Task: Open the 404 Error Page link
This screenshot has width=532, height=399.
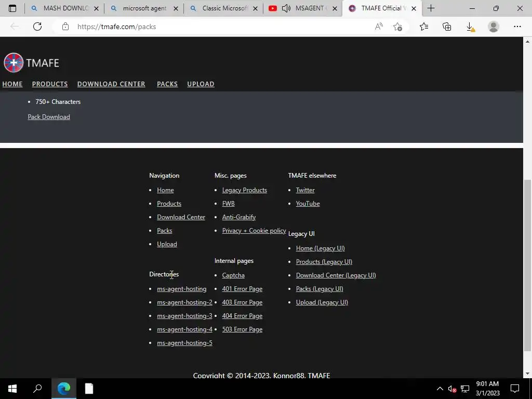Action: pos(242,316)
